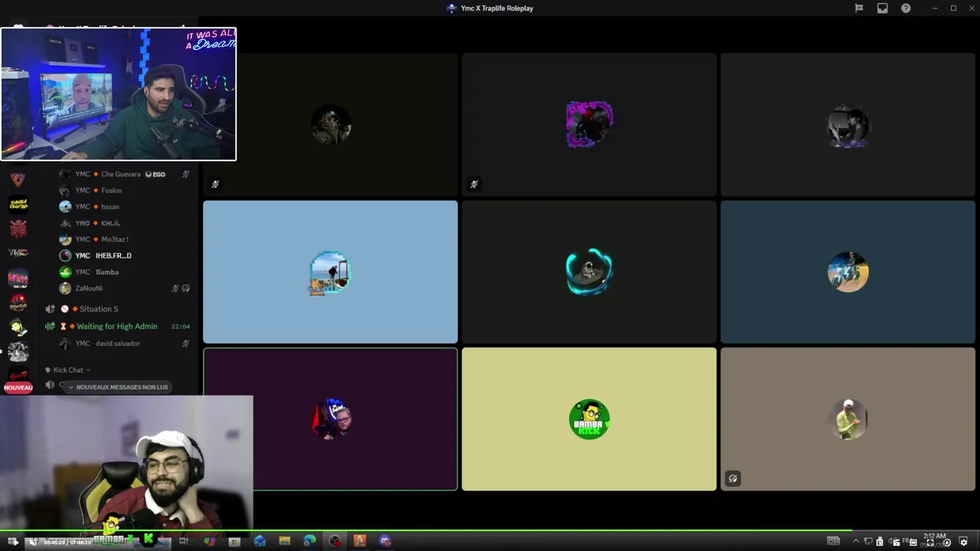The width and height of the screenshot is (980, 551).
Task: Open the OBS recording icon in taskbar
Action: (x=335, y=541)
